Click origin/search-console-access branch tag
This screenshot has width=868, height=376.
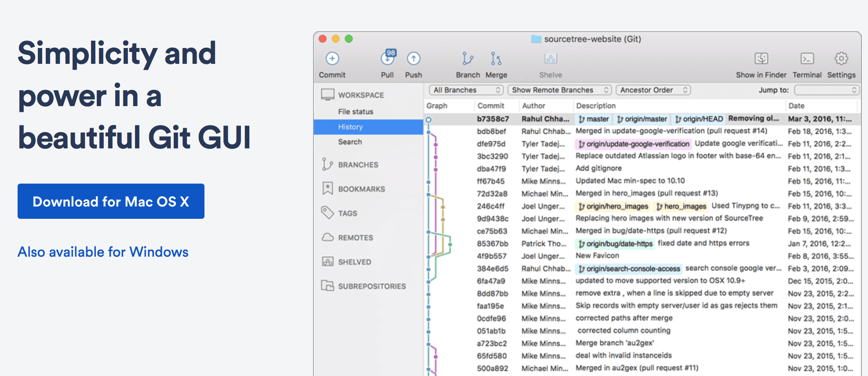(x=629, y=269)
